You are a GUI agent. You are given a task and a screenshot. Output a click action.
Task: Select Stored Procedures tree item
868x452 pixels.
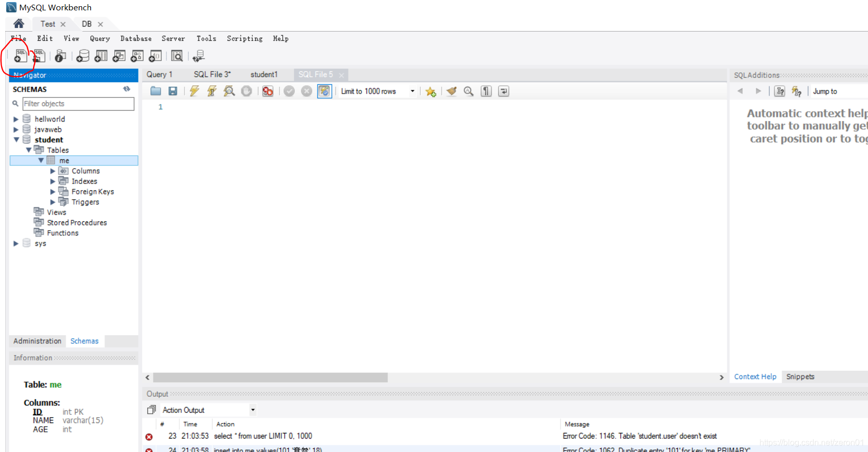pos(77,222)
